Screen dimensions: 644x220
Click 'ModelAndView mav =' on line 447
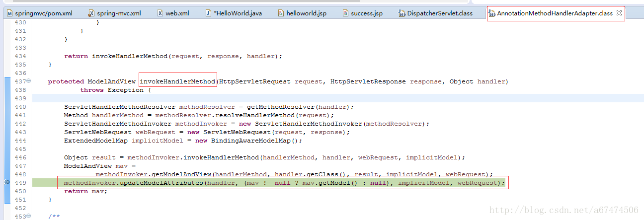point(100,166)
